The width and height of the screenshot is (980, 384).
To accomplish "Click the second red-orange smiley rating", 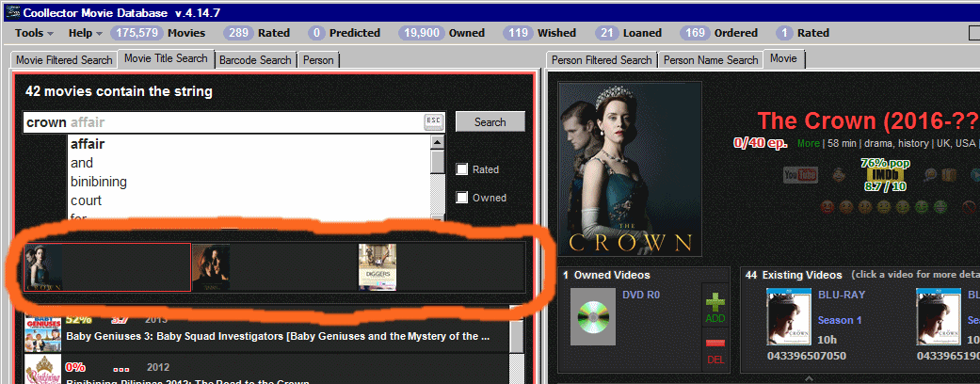I will click(x=845, y=207).
